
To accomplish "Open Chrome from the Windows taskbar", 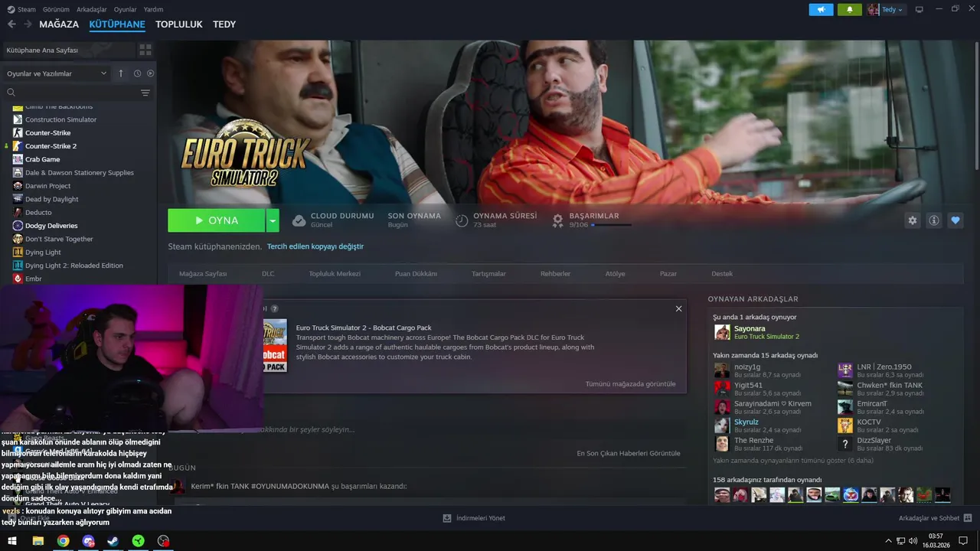I will tap(63, 541).
